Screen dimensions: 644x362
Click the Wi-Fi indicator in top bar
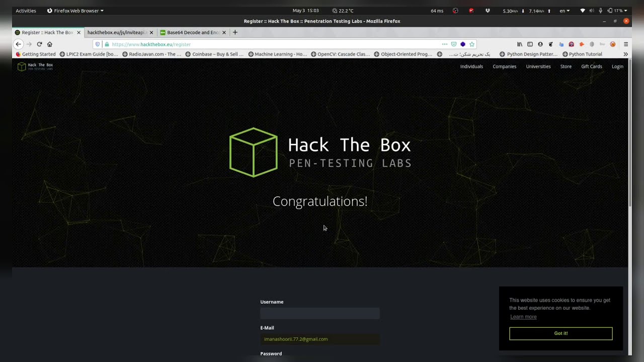pyautogui.click(x=583, y=11)
